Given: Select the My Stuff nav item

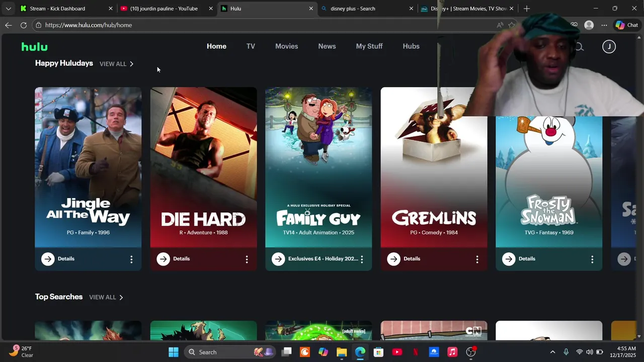Looking at the screenshot, I should 369,46.
